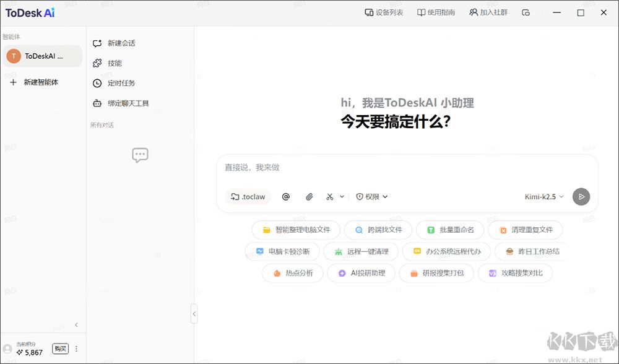Image resolution: width=619 pixels, height=364 pixels.
Task: Click 加入社群 to join community
Action: [x=488, y=12]
